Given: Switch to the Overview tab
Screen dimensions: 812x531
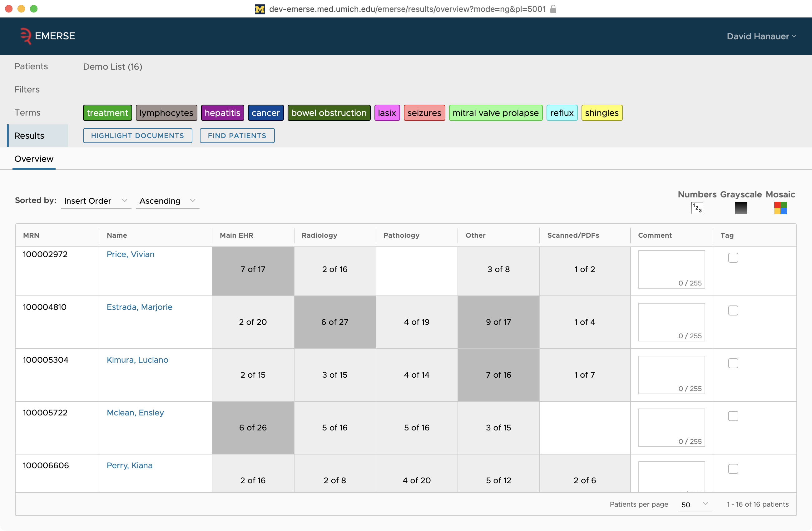Looking at the screenshot, I should tap(34, 159).
